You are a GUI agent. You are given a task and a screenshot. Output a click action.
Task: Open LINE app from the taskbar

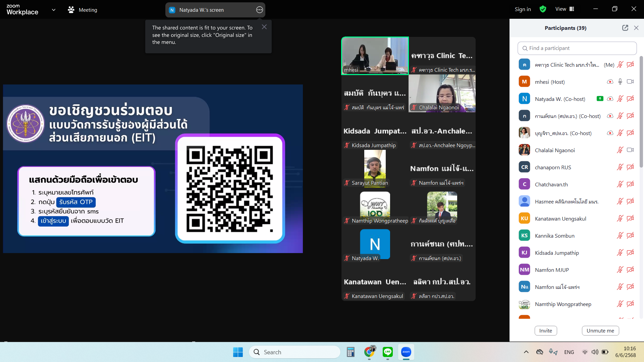tap(388, 352)
